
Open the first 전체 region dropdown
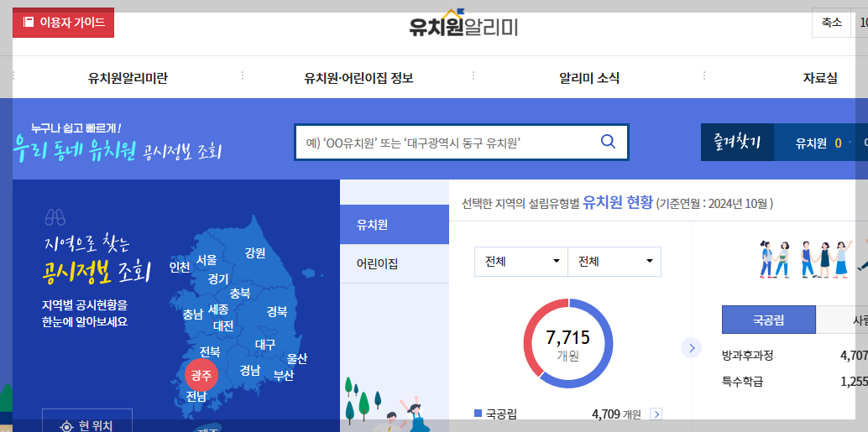pyautogui.click(x=521, y=261)
